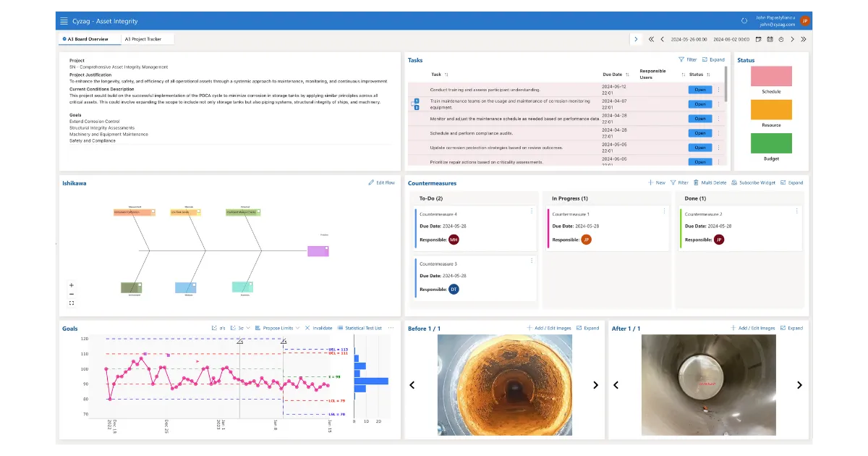Open the JP user avatar menu
The width and height of the screenshot is (868, 456).
[805, 21]
